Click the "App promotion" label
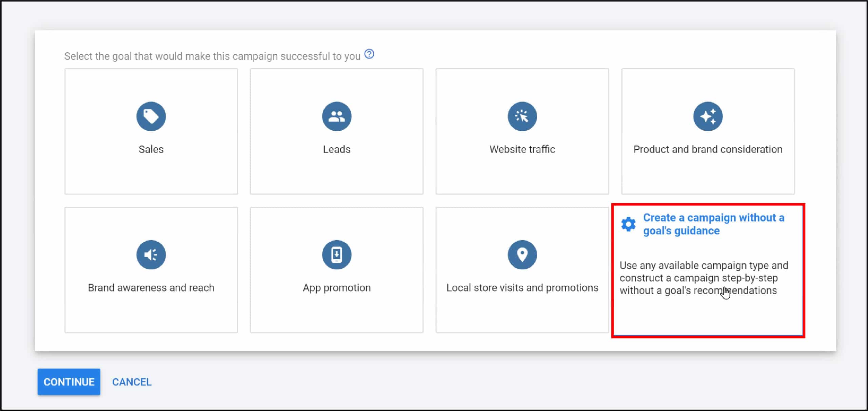Viewport: 868px width, 411px height. point(337,288)
